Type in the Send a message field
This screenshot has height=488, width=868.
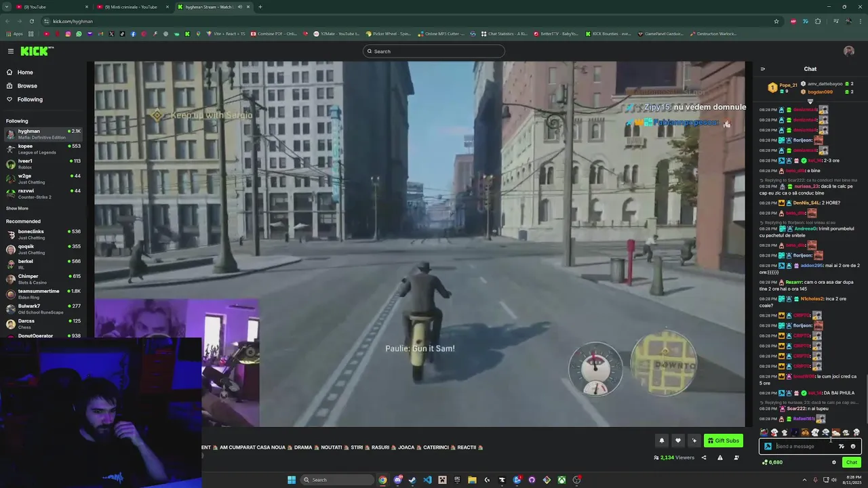coord(806,447)
